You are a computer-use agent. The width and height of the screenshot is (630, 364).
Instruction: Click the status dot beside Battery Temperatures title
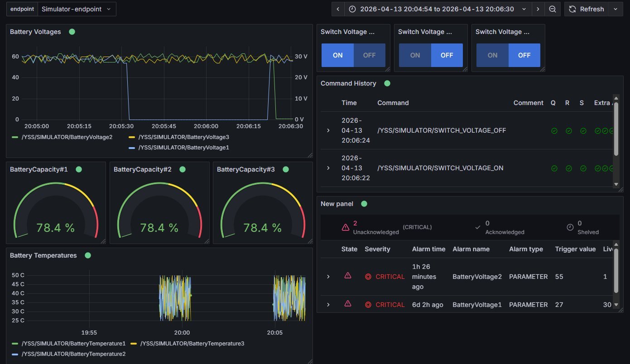click(88, 255)
